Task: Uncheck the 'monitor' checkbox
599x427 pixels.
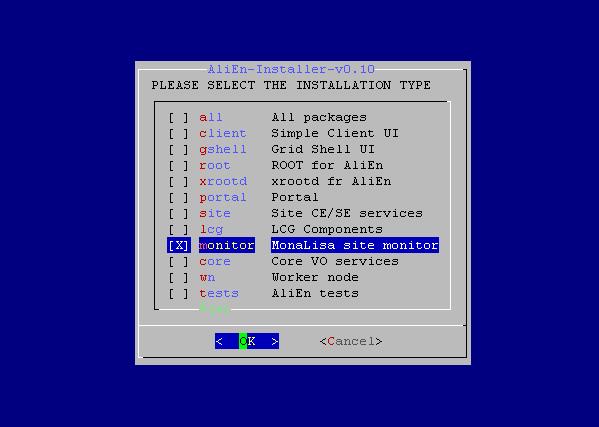Action: pos(179,245)
